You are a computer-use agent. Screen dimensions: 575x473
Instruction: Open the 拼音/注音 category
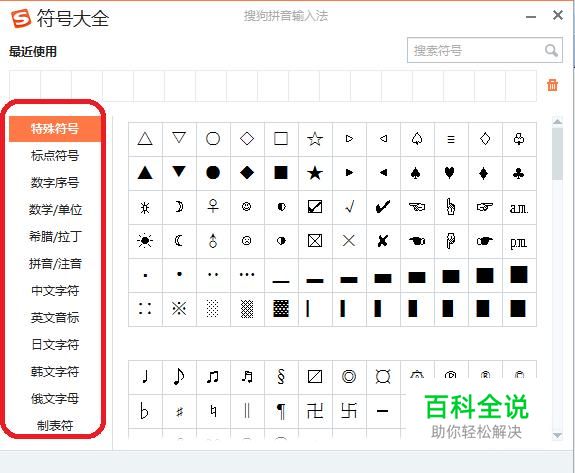coord(55,264)
